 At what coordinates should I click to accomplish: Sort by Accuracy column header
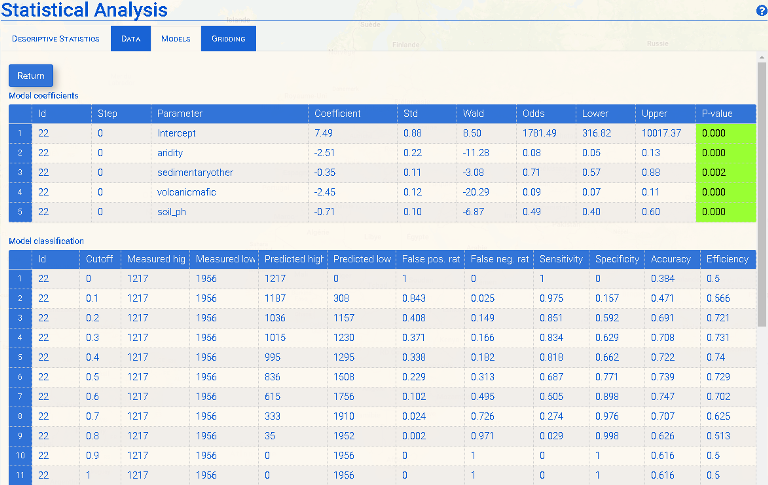tap(671, 259)
